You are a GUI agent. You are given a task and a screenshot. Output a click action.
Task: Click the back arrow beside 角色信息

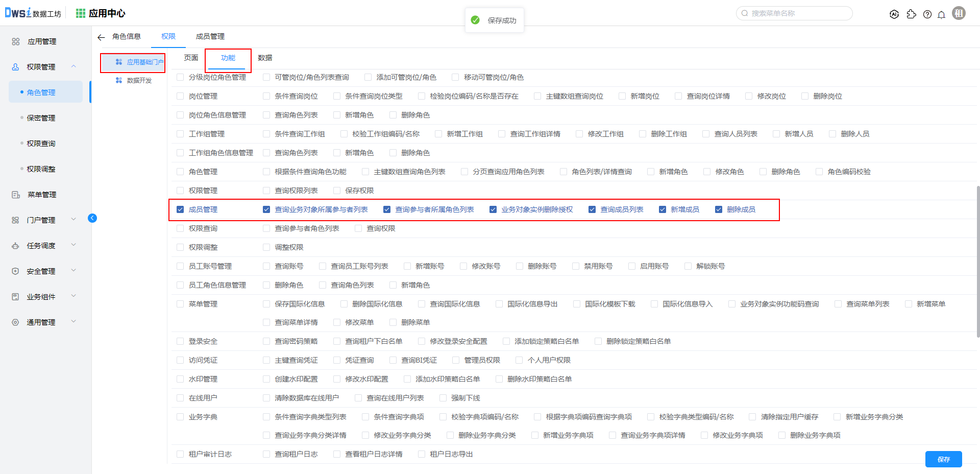[x=101, y=37]
